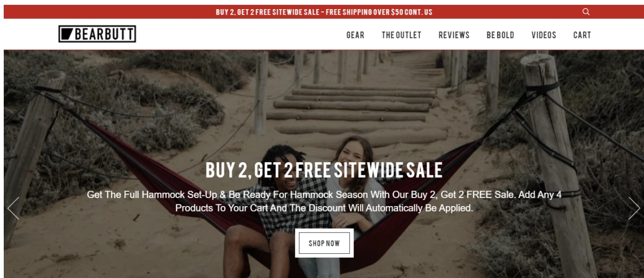Screen dimensions: 644x278
Task: Advance to next slide with right arrow
Action: 634,208
